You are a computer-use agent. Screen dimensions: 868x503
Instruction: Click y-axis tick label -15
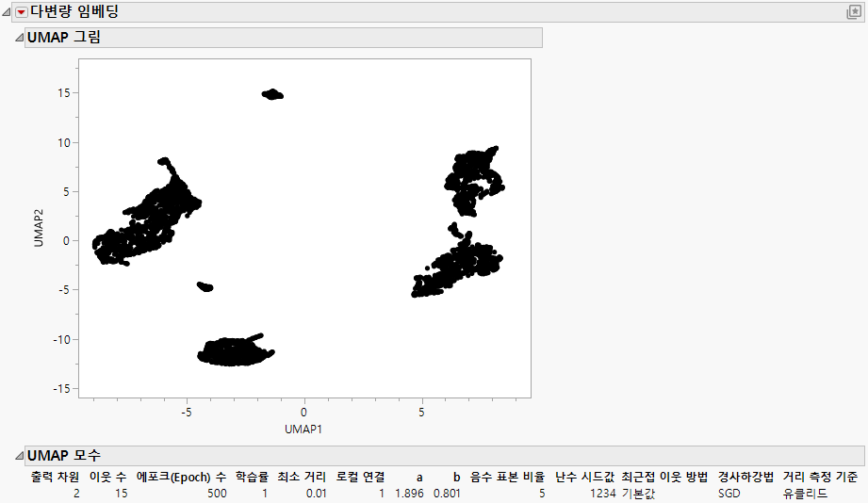(x=62, y=389)
